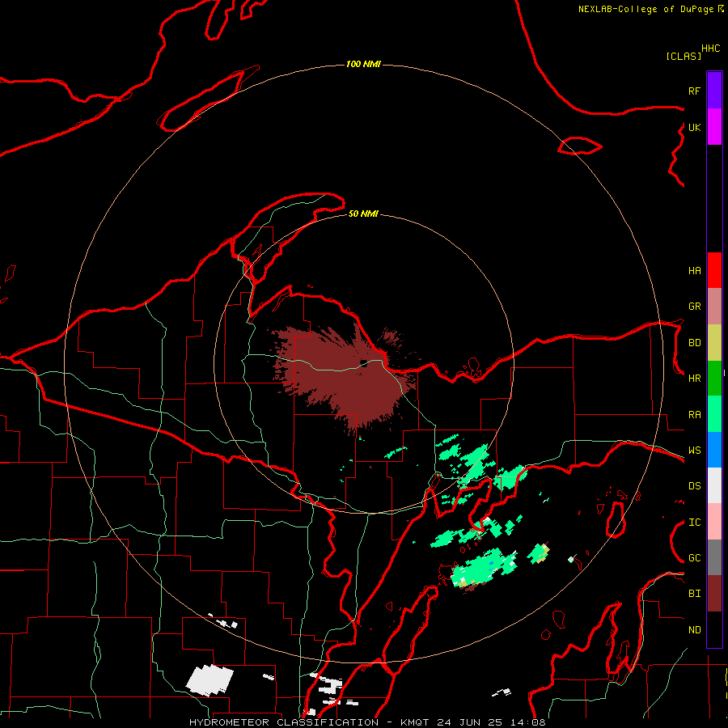The height and width of the screenshot is (728, 728).
Task: Click the 24 JUN 25 date stamp
Action: tap(469, 722)
